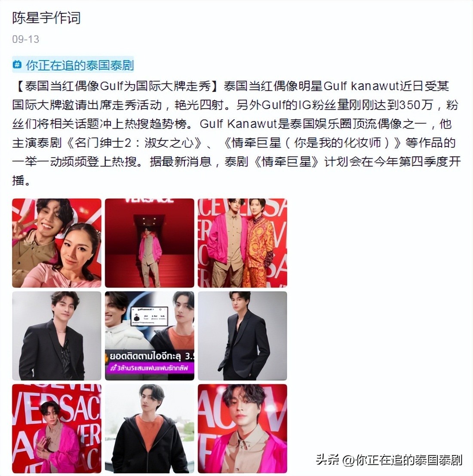Click the VERSACE logo atop the staircase photo
Screen dimensions: 473x476
tap(149, 200)
